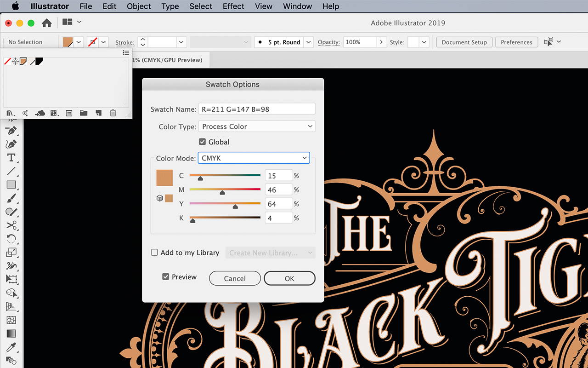Screen dimensions: 588x368
Task: Click the Cancel button
Action: tap(235, 278)
